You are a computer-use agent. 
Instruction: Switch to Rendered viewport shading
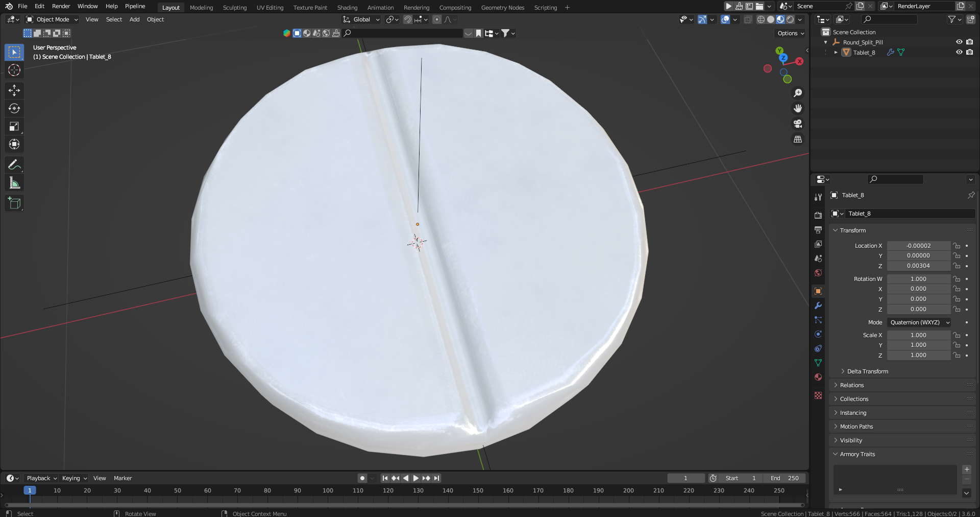click(x=790, y=19)
